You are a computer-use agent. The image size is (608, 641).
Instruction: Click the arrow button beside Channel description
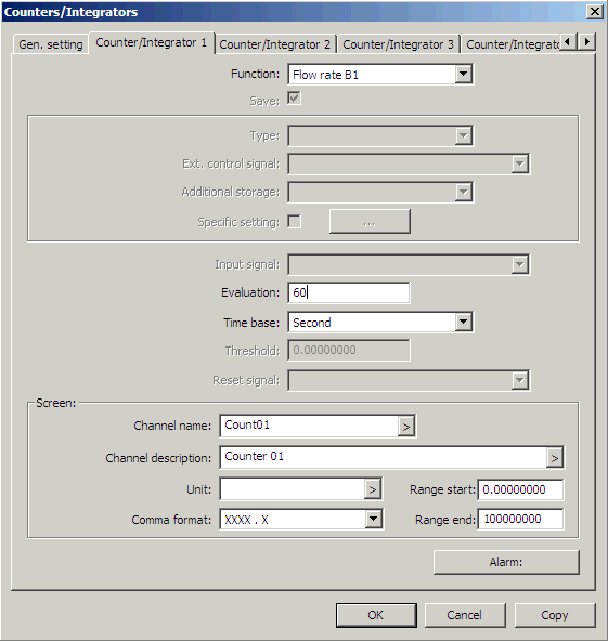[x=555, y=458]
